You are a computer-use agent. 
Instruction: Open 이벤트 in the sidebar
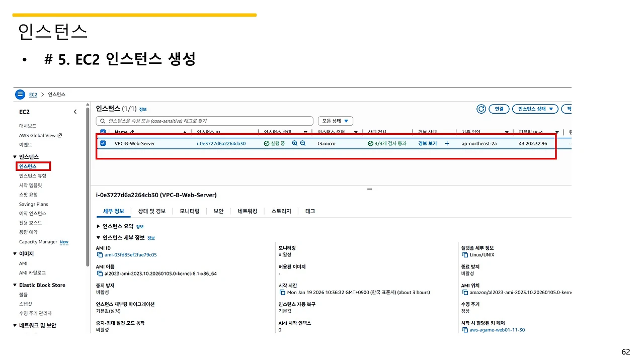(26, 145)
